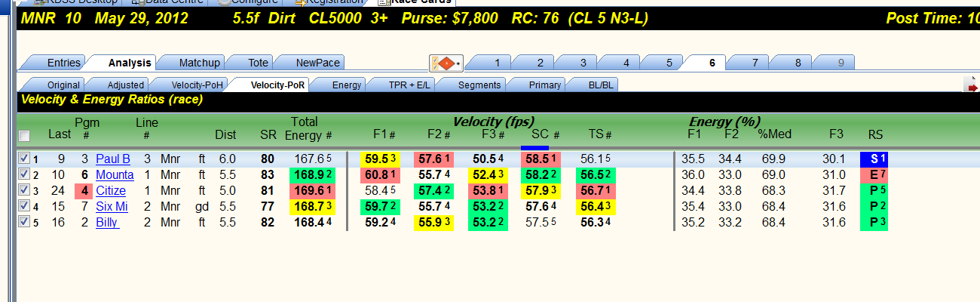Click the red 56.7 TS cell
The height and width of the screenshot is (302, 980).
[x=594, y=191]
